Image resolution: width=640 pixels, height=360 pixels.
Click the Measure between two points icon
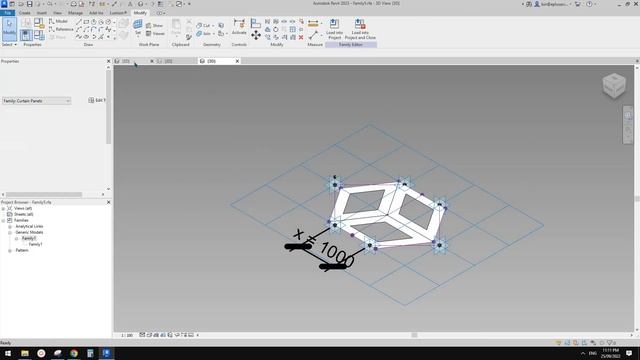click(x=313, y=36)
